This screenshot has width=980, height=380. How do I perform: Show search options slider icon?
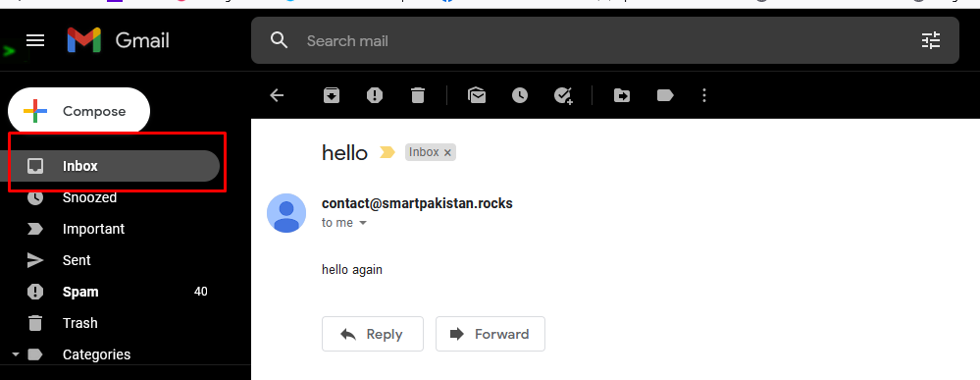point(931,40)
